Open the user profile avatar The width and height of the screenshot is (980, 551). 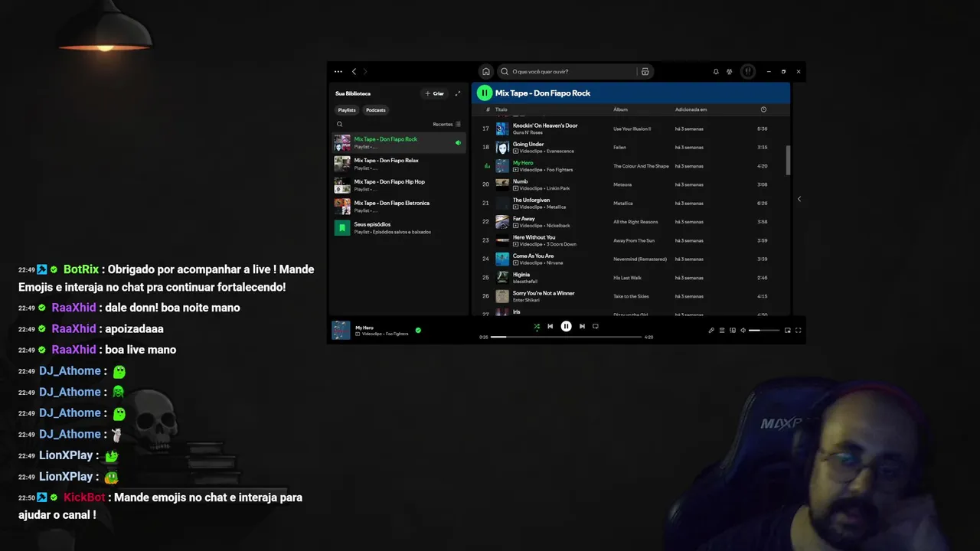tap(748, 72)
